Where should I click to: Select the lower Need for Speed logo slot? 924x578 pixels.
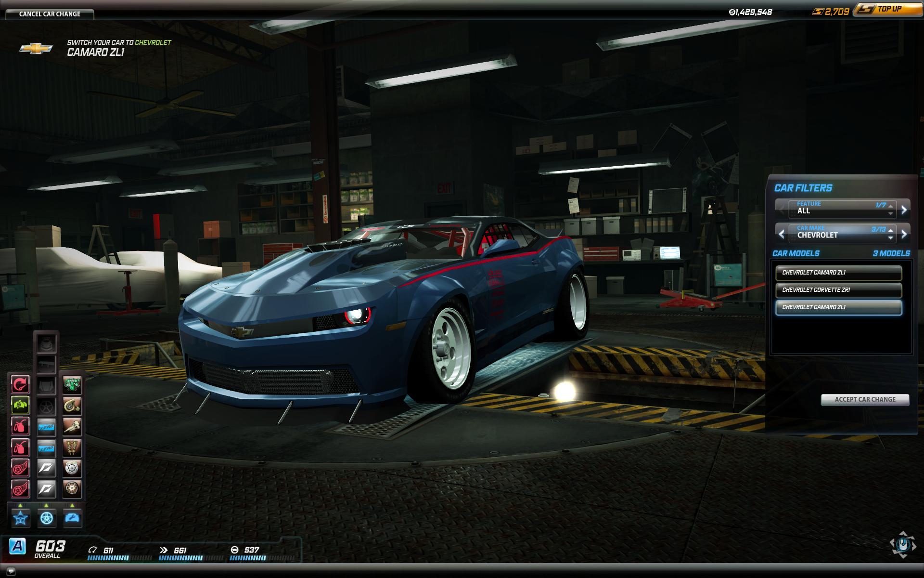pyautogui.click(x=47, y=489)
